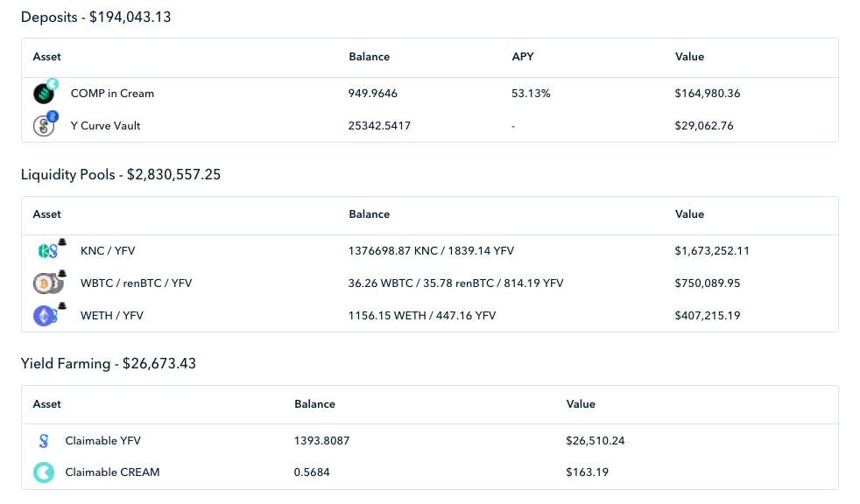Open the KNC / YFV pool row
Viewport: 860px width, 504px height.
point(430,251)
